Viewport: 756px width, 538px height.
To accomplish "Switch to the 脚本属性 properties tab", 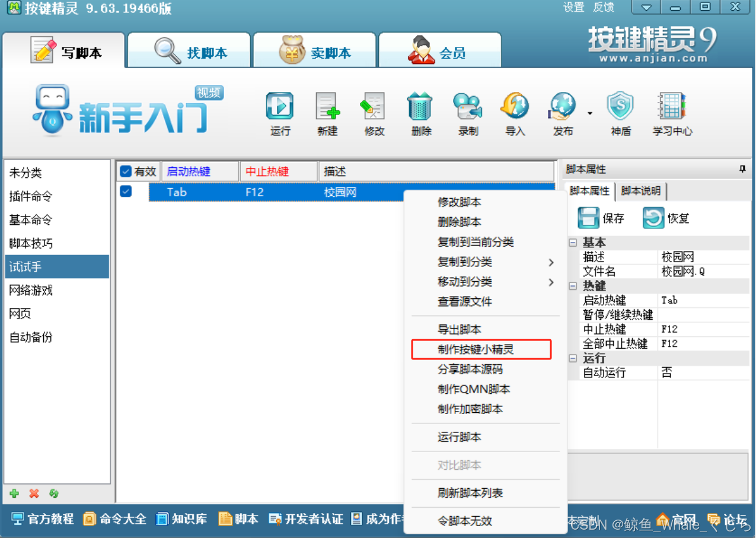I will 589,191.
